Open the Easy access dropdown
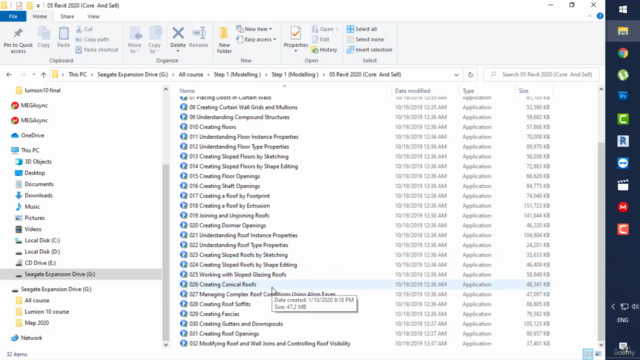The height and width of the screenshot is (360, 640). click(256, 39)
